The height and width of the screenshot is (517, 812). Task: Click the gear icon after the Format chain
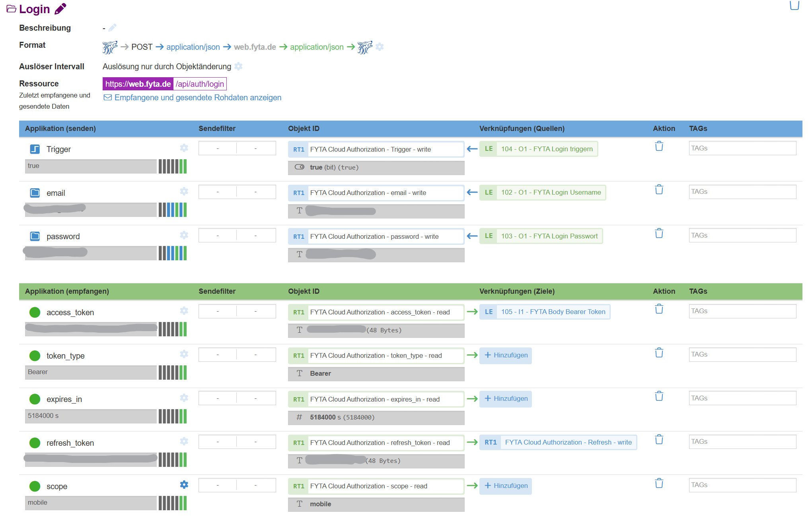[x=380, y=47]
